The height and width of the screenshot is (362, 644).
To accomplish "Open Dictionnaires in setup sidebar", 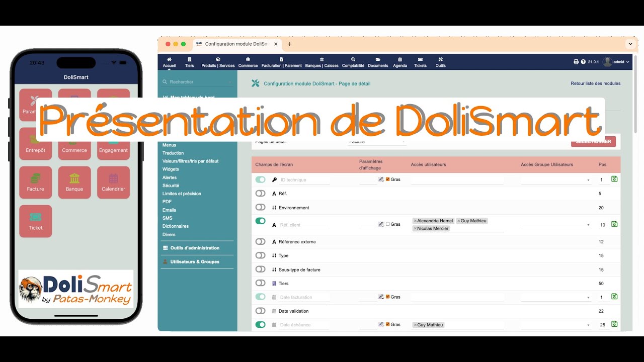I will [x=176, y=226].
